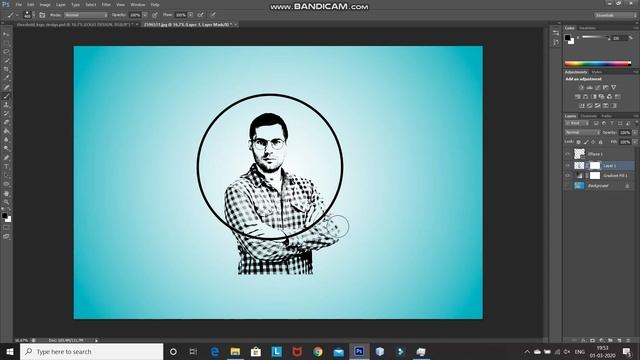Select the Brush tool in the toolbox

pos(6,96)
